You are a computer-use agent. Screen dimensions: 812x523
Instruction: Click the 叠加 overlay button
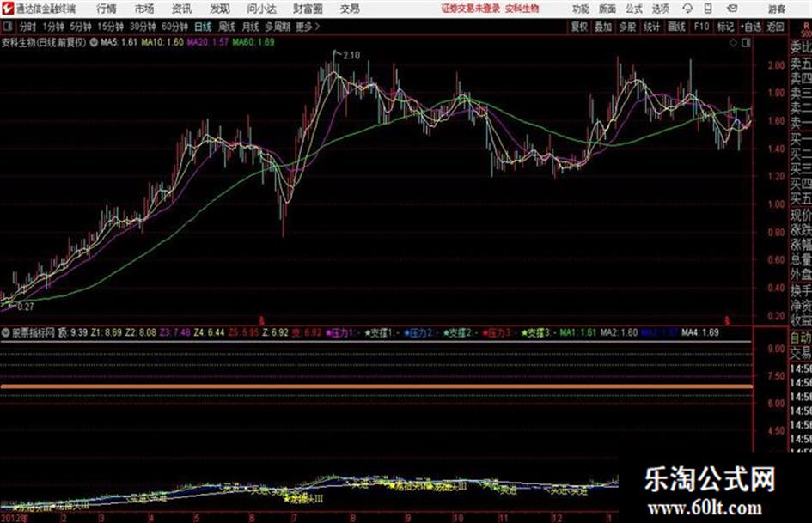tap(603, 27)
